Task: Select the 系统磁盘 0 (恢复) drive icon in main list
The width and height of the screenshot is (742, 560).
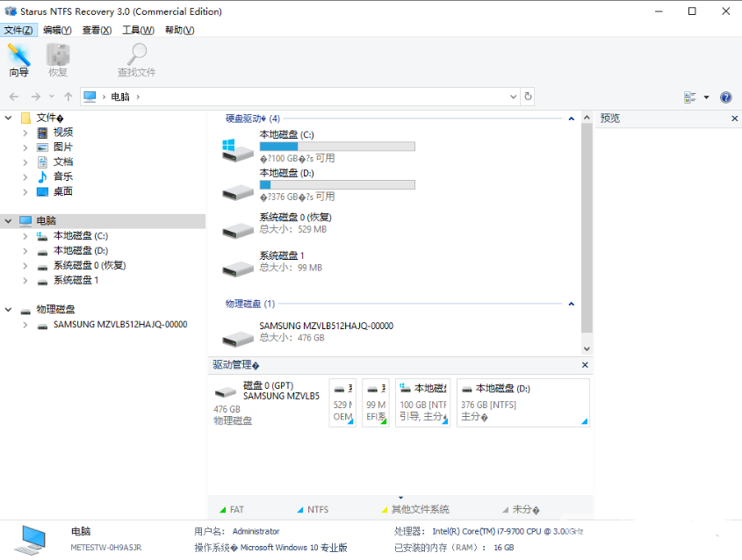Action: point(238,230)
